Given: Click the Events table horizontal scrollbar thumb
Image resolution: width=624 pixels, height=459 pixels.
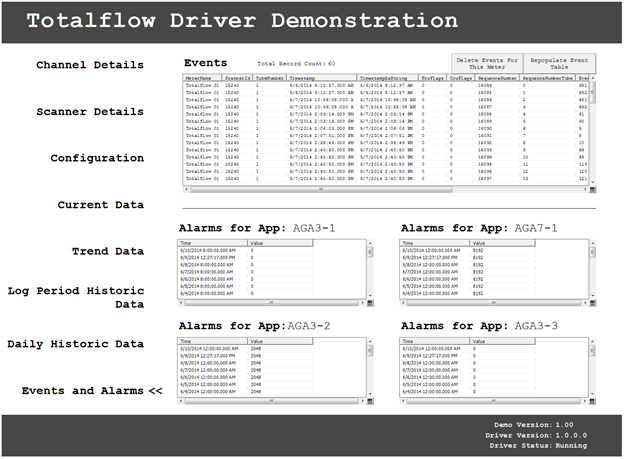Looking at the screenshot, I should (321, 190).
